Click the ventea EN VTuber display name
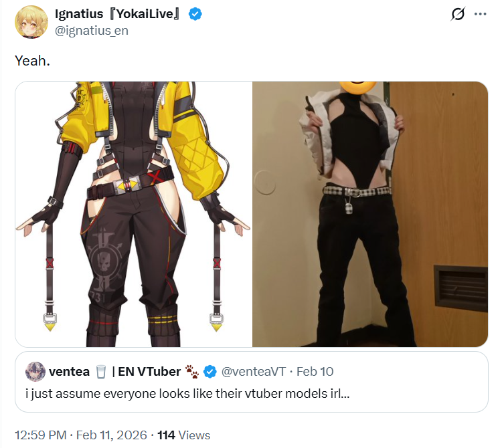 click(114, 372)
